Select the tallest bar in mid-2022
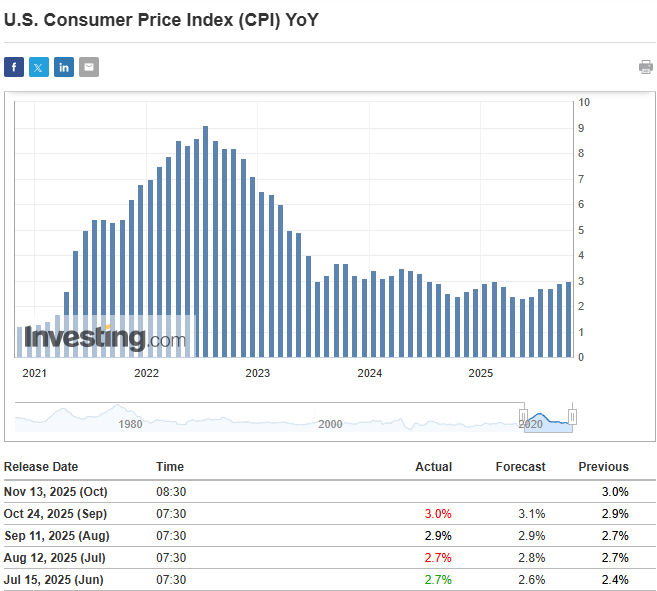The image size is (657, 591). point(205,240)
